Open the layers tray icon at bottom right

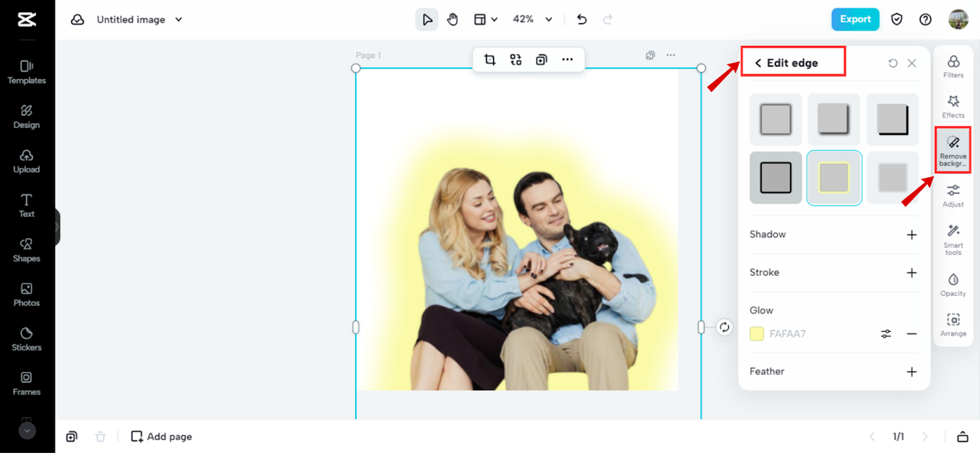point(962,437)
